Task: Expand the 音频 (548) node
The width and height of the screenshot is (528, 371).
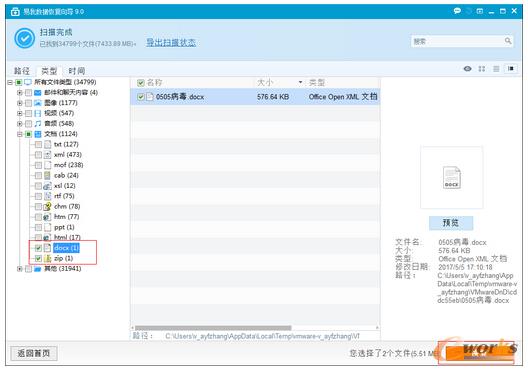Action: point(20,124)
